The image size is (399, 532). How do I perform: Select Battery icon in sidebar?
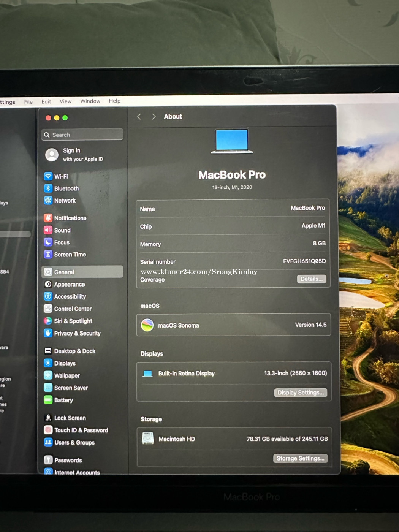pyautogui.click(x=48, y=400)
